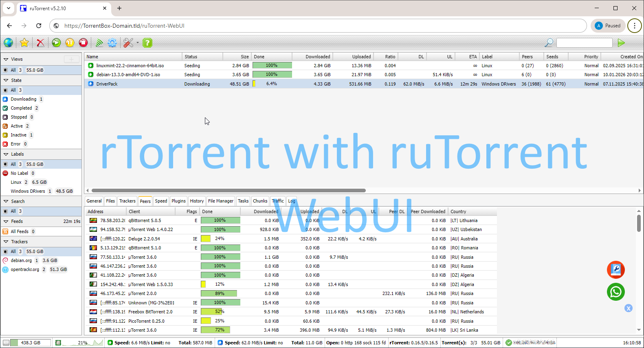Click the red X Remove torrent icon
Image resolution: width=644 pixels, height=348 pixels.
tap(40, 43)
